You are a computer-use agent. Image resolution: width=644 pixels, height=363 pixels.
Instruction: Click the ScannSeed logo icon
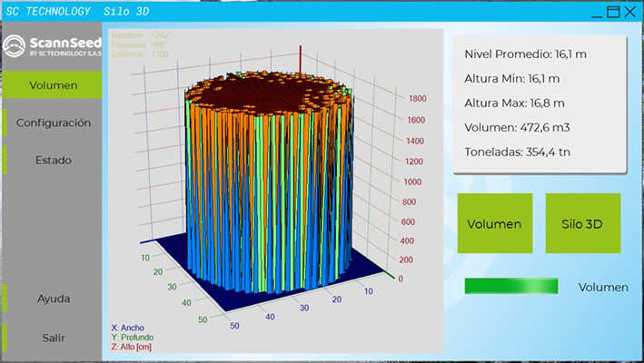[15, 46]
